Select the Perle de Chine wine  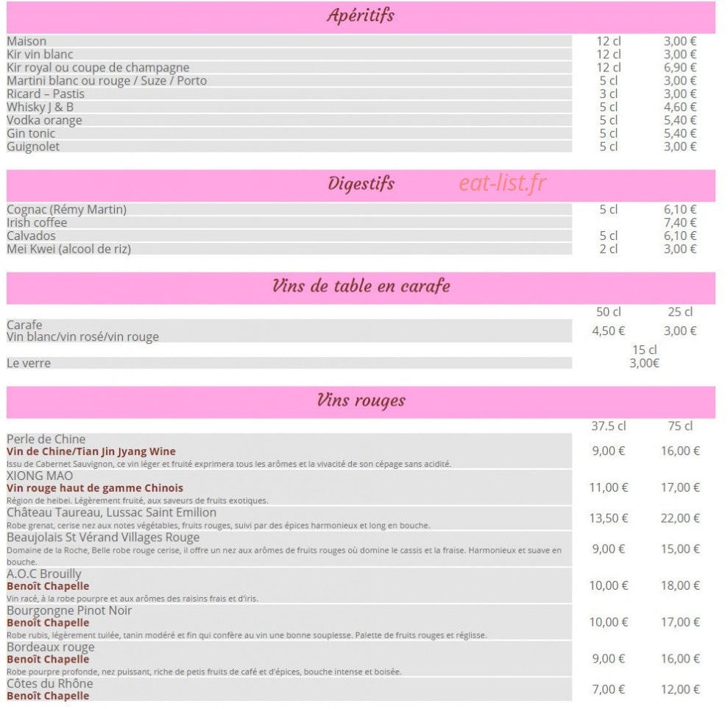[x=46, y=440]
